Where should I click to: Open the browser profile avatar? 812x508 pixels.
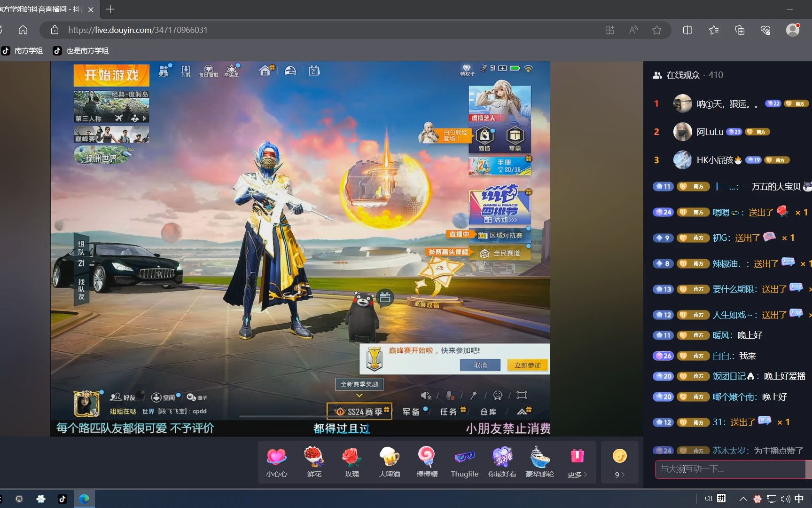coord(793,30)
